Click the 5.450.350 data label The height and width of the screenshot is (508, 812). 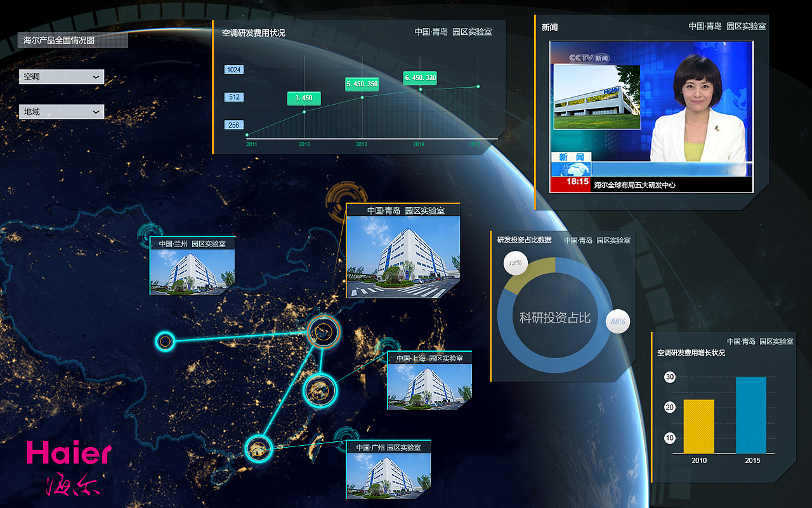362,84
